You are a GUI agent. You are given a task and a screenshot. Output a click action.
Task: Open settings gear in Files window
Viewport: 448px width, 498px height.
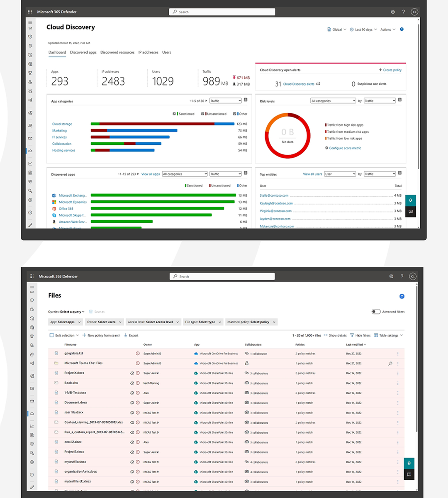391,276
